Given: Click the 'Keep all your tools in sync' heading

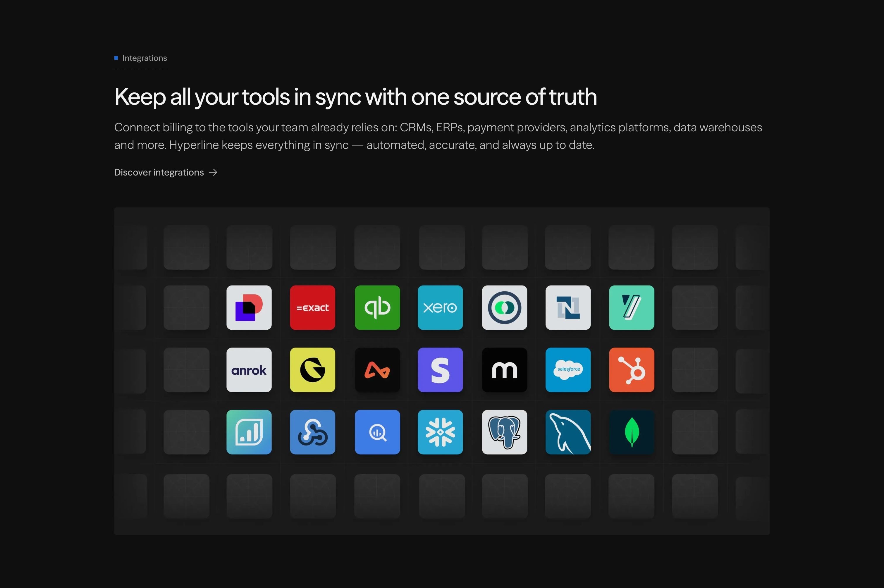Looking at the screenshot, I should (355, 97).
